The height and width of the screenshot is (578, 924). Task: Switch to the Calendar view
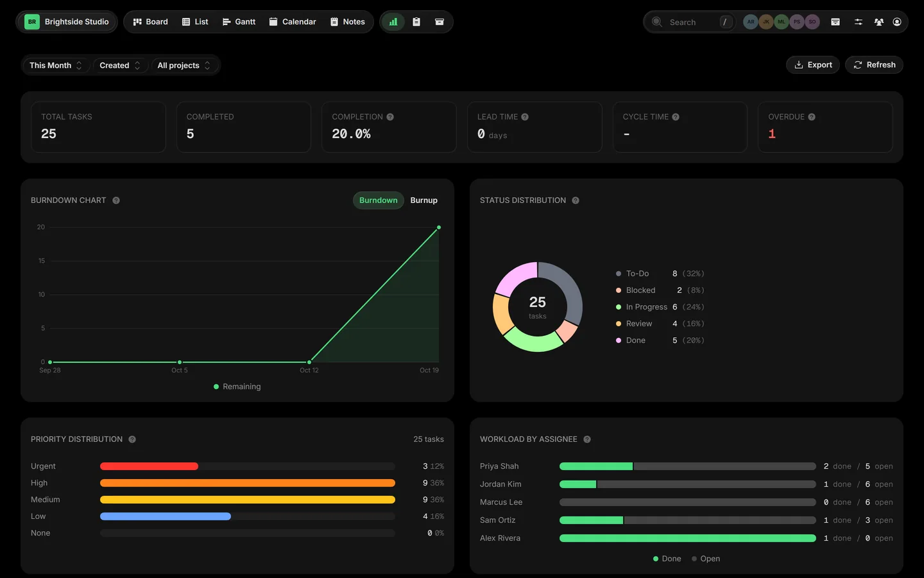click(x=293, y=22)
